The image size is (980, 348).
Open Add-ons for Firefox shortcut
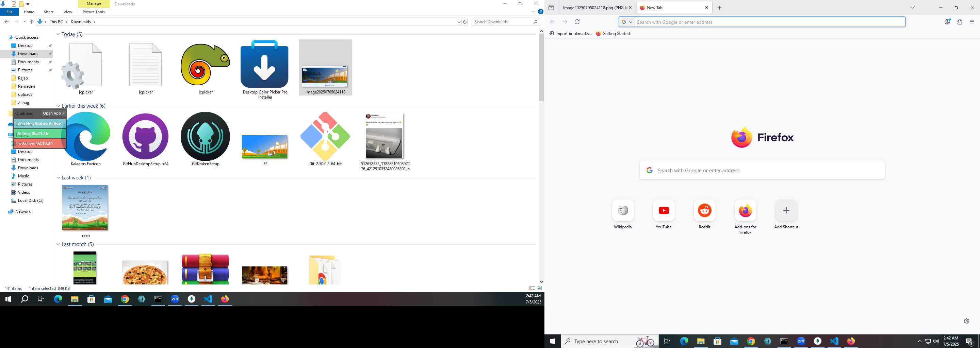click(x=745, y=210)
